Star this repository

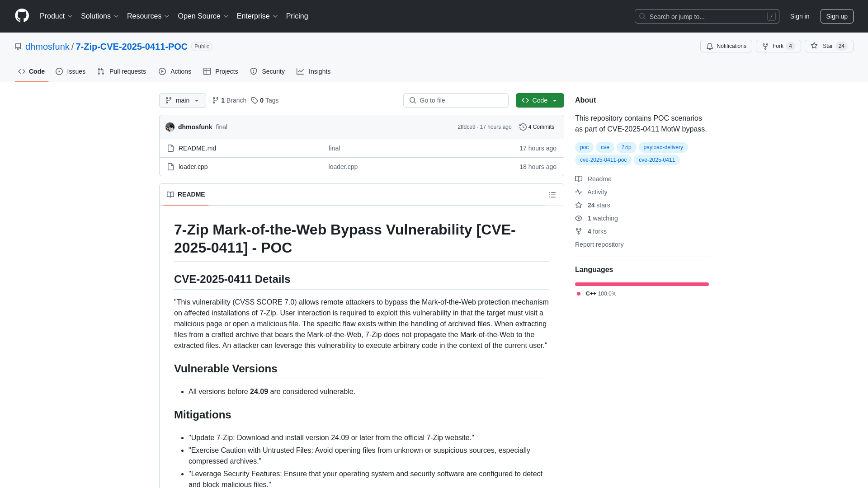click(x=829, y=46)
